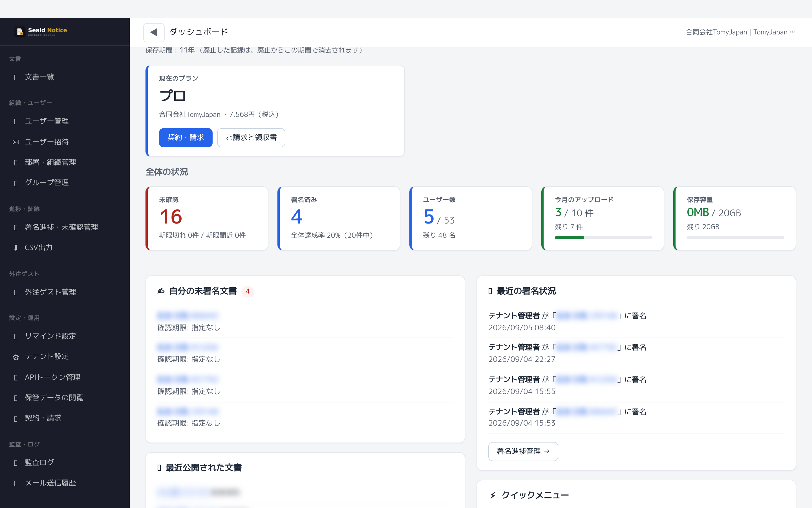
Task: Select 契約・請求 in the sidebar
Action: [x=65, y=418]
